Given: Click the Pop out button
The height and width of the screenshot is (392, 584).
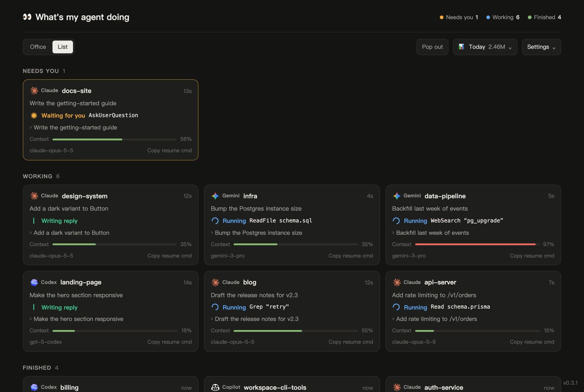Looking at the screenshot, I should click(x=433, y=47).
